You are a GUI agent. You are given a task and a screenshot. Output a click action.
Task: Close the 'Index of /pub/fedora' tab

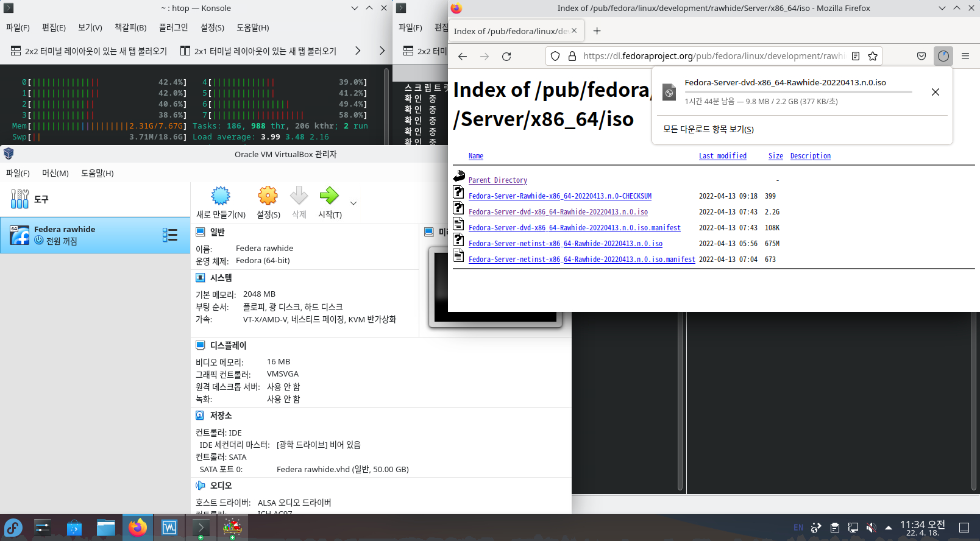[574, 30]
